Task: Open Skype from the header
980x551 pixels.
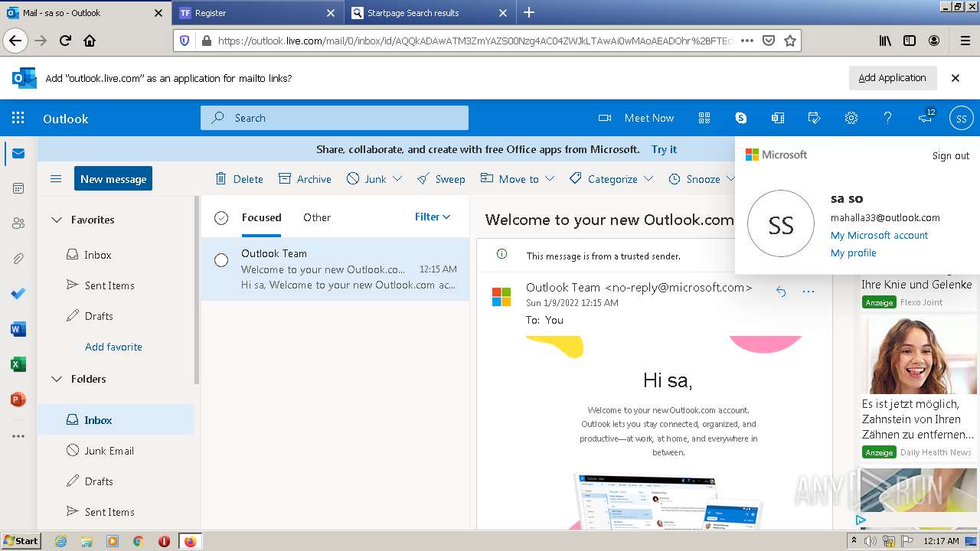Action: (x=741, y=118)
